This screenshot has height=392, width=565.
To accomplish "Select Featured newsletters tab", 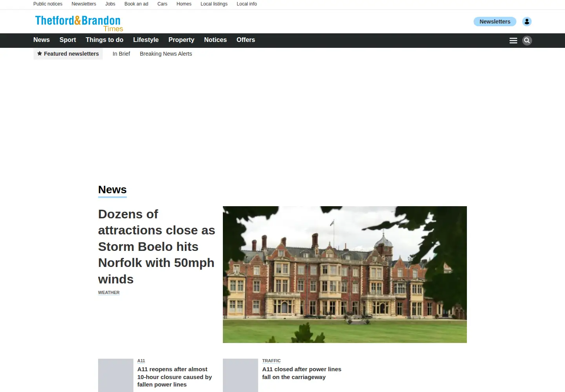I will point(68,54).
